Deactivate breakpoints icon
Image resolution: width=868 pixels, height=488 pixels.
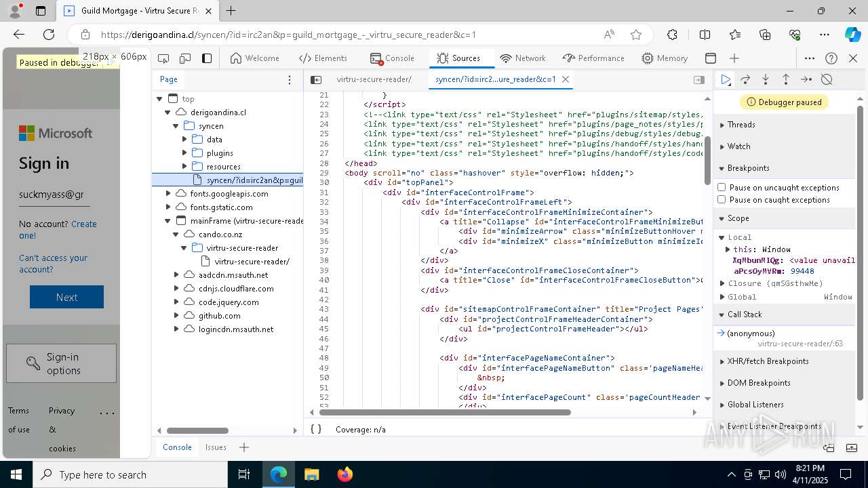(827, 79)
